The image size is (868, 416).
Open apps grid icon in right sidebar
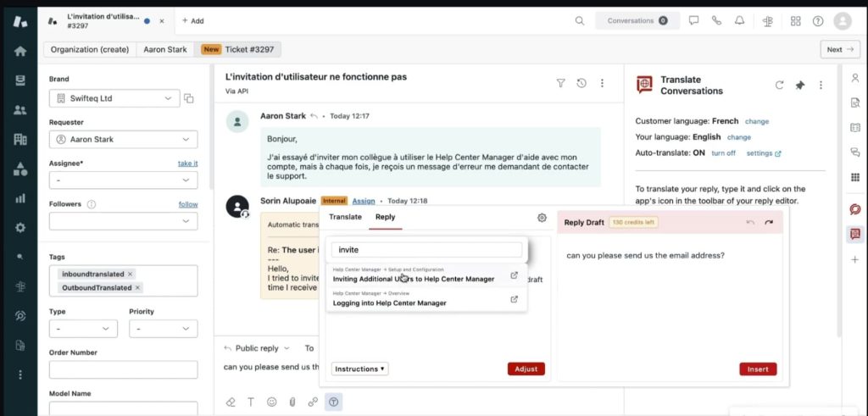[x=854, y=177]
